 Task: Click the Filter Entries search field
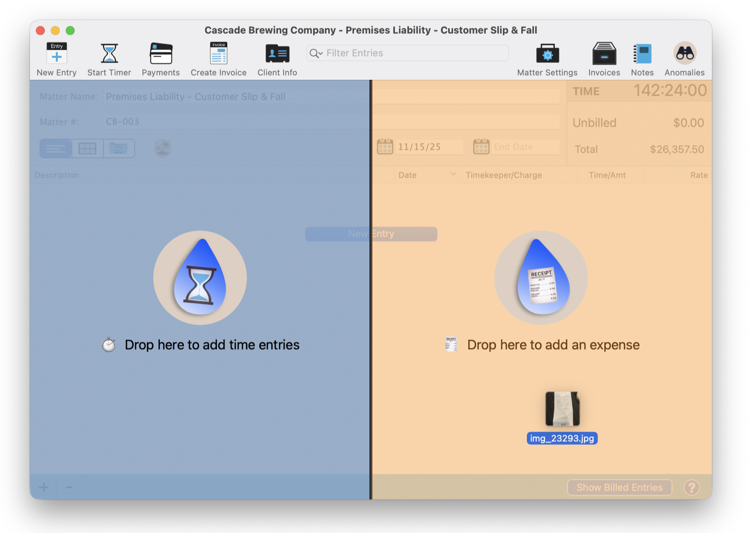coord(407,53)
